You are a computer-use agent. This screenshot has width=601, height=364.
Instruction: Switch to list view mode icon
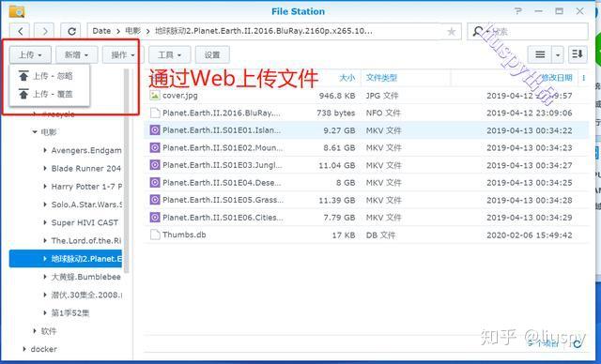click(540, 54)
